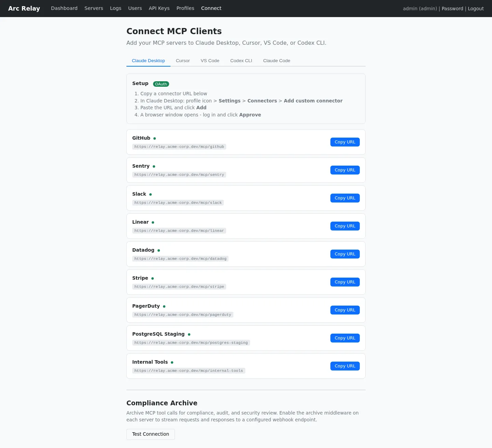Copy URL for PagerDuty server
Viewport: 492px width, 448px height.
pyautogui.click(x=345, y=310)
